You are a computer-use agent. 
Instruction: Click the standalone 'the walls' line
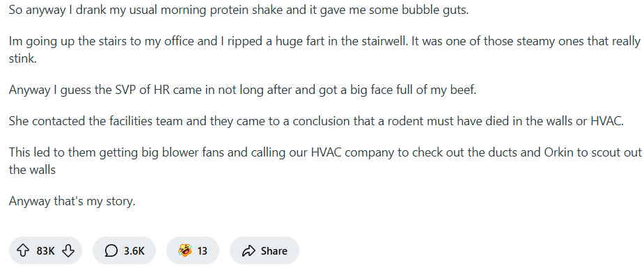[32, 170]
